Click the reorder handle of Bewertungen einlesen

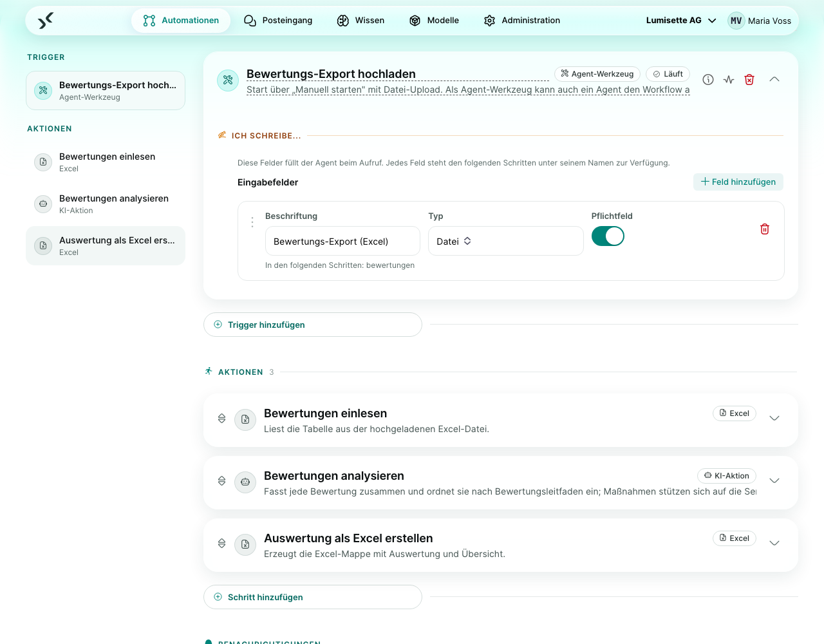pyautogui.click(x=221, y=419)
